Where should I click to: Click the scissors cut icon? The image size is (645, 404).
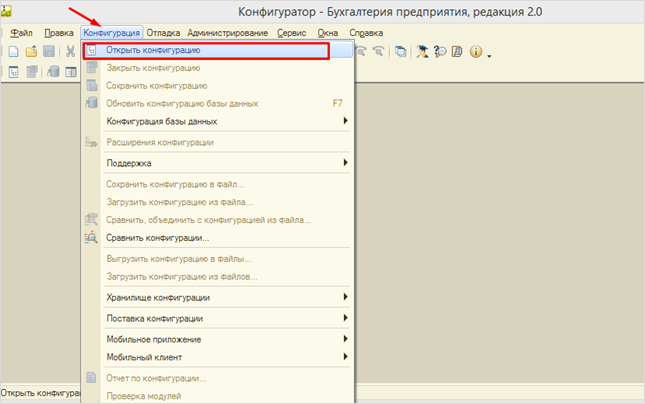71,52
